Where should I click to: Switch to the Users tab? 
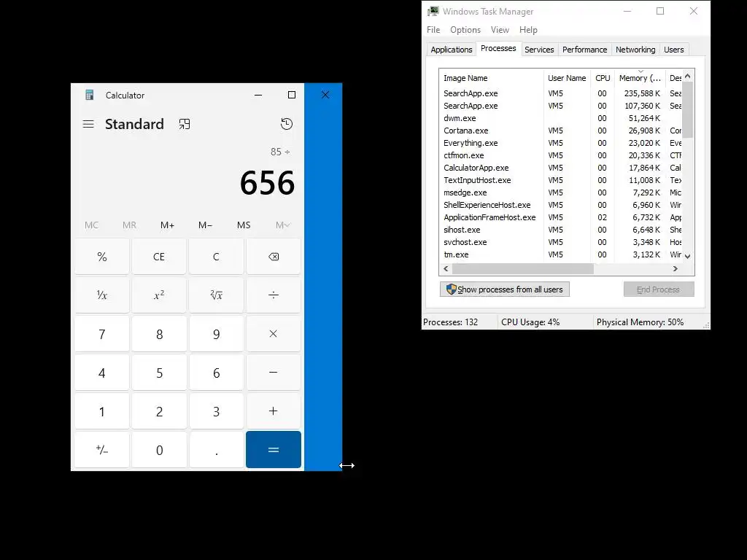pyautogui.click(x=673, y=50)
